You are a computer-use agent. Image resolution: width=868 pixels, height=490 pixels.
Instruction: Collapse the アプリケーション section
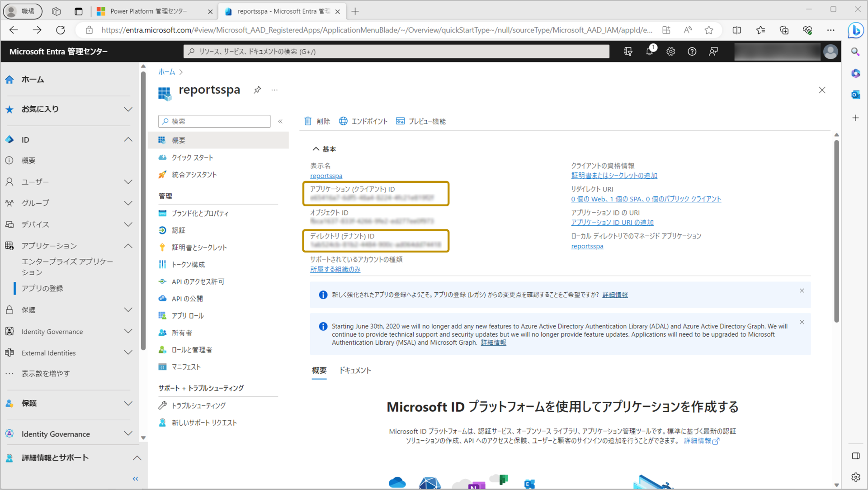128,246
